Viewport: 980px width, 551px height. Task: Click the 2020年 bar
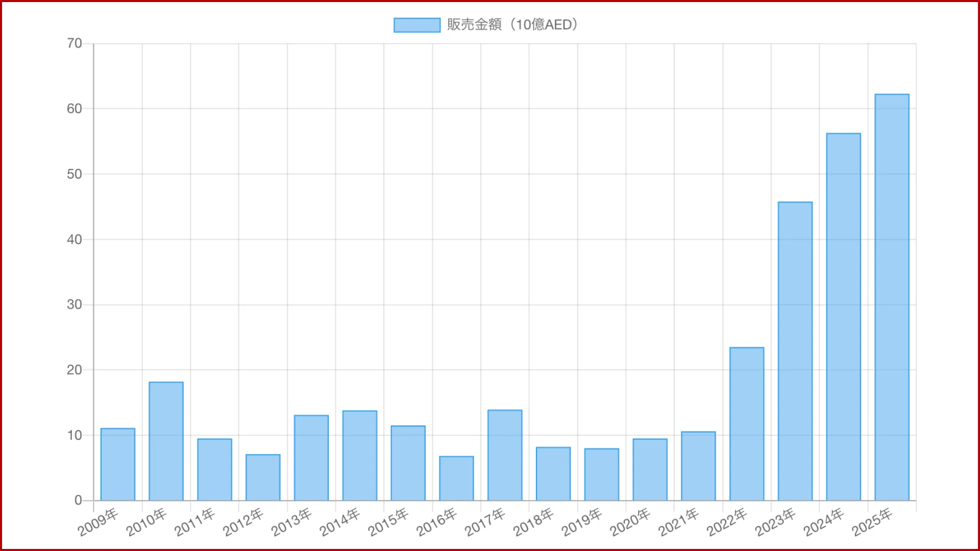pyautogui.click(x=650, y=469)
